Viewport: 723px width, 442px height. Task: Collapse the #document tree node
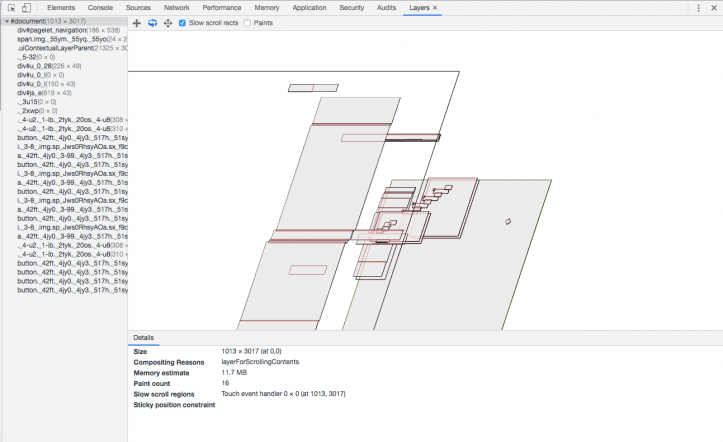pos(5,22)
